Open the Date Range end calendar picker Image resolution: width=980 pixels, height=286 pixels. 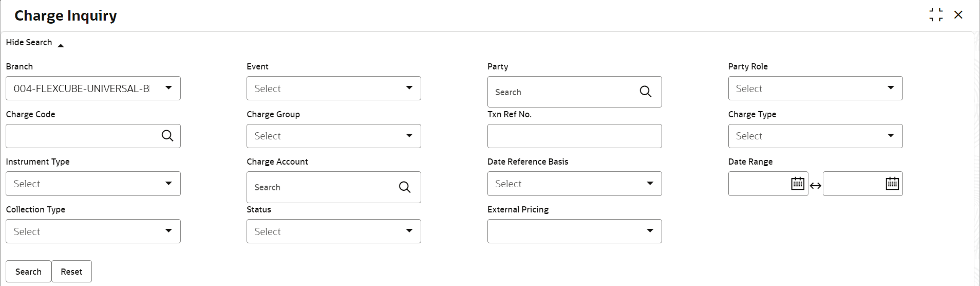[892, 184]
